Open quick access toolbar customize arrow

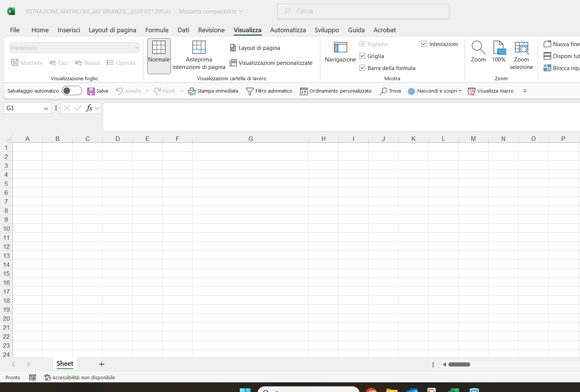click(x=525, y=91)
